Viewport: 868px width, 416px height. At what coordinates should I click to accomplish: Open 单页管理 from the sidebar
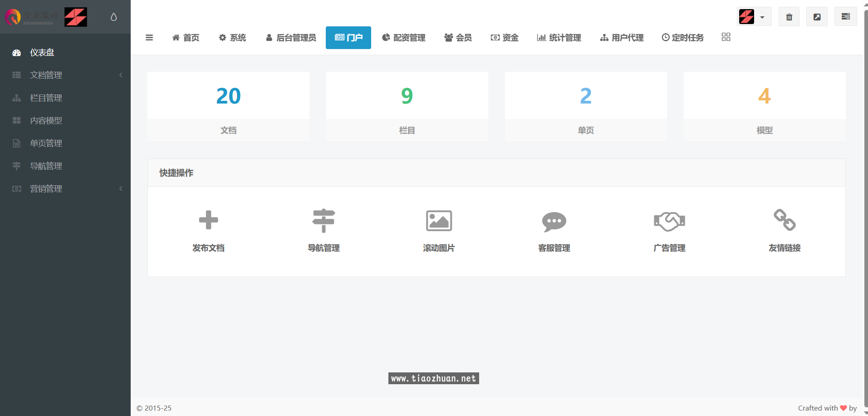click(x=46, y=143)
